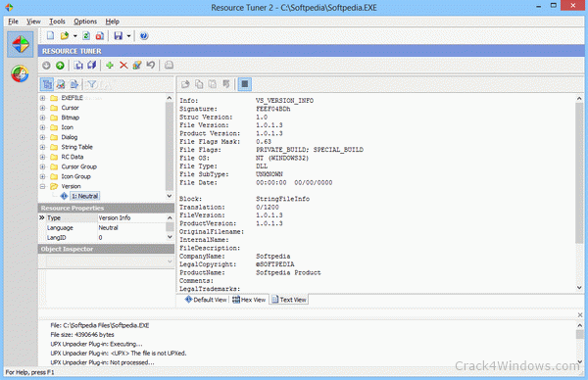This screenshot has height=380, width=588.
Task: Reload the file with the green arrows icon
Action: pos(86,35)
